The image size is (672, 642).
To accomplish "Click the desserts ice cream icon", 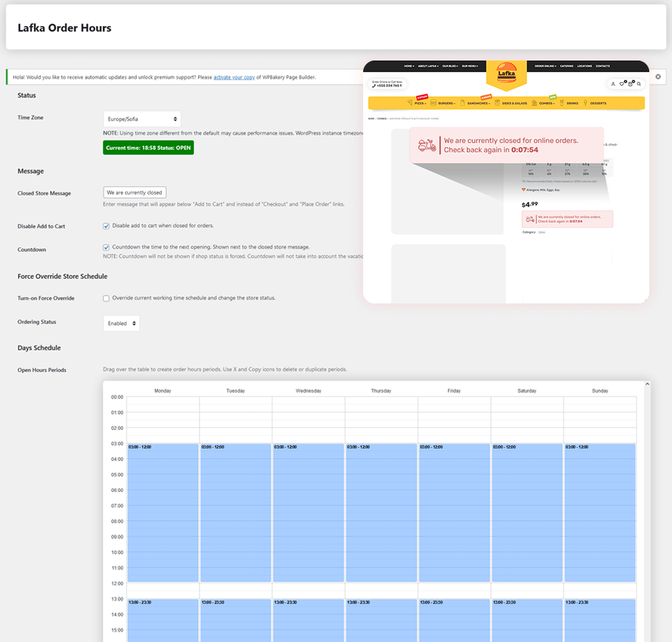I will [x=585, y=103].
